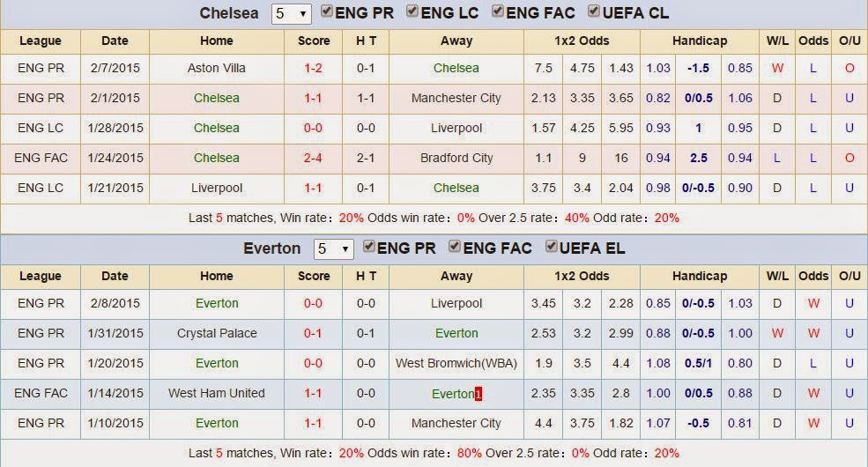This screenshot has height=467, width=868.
Task: Toggle the Chelsea ENG FAC checkbox
Action: click(x=498, y=11)
